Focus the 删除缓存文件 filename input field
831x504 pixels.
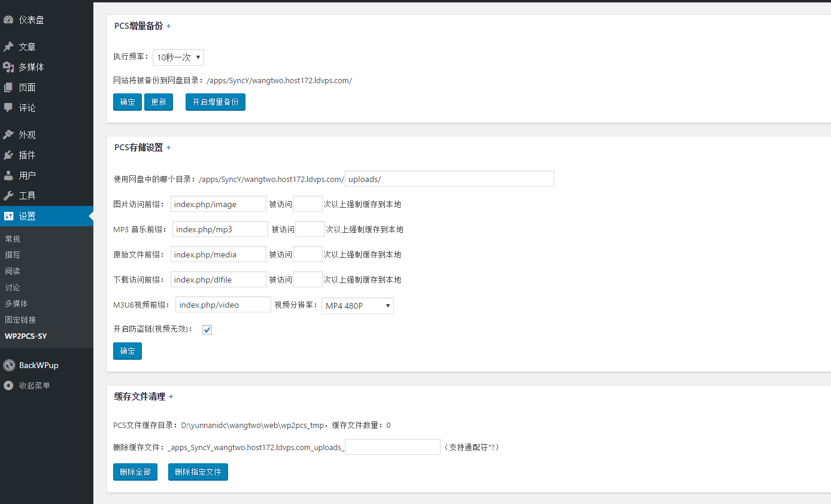(x=393, y=447)
